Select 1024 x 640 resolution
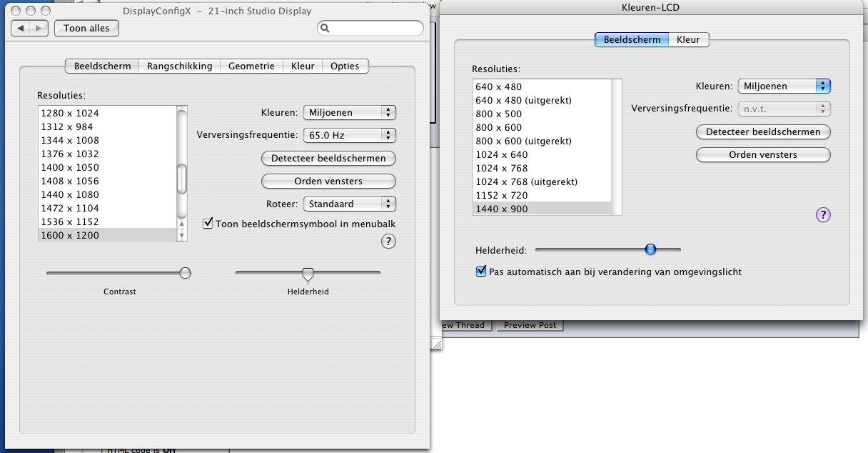 pyautogui.click(x=542, y=154)
